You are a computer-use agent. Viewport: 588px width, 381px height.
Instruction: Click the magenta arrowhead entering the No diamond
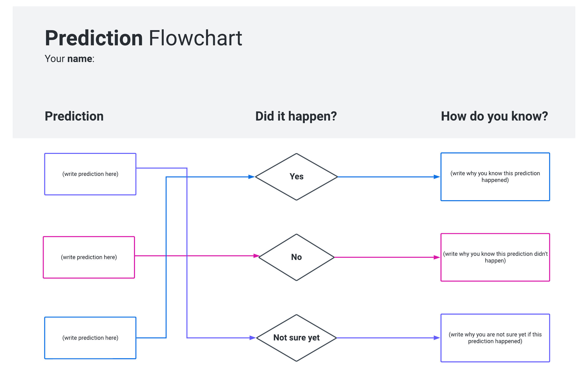(x=257, y=256)
